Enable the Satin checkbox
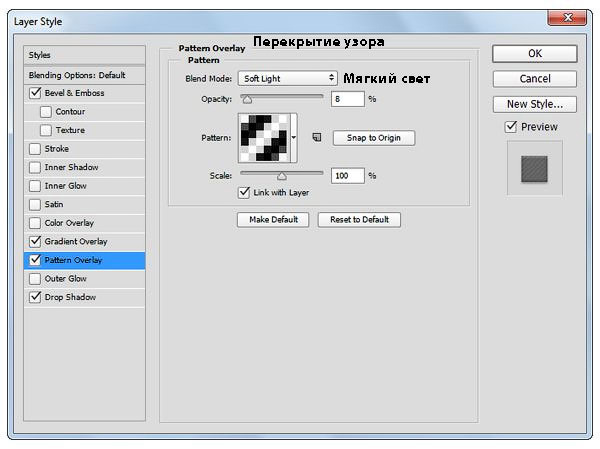600x449 pixels. pos(35,204)
